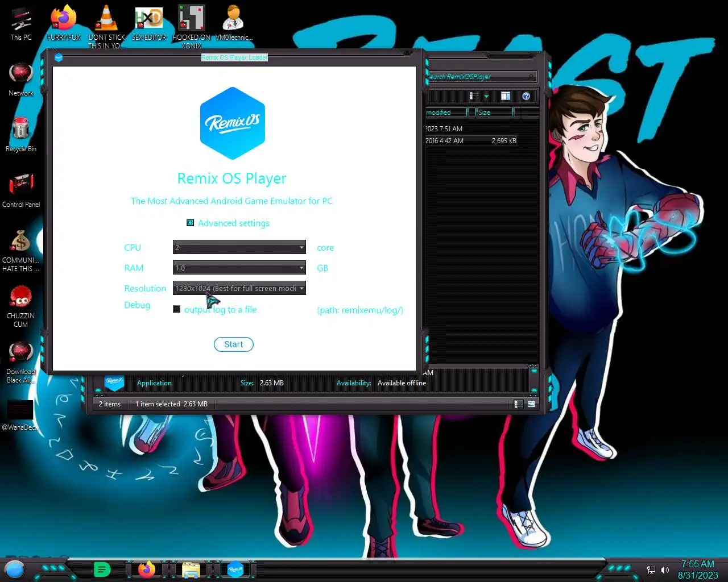Click the '2 items' status bar text
Image resolution: width=728 pixels, height=582 pixels.
[x=110, y=404]
